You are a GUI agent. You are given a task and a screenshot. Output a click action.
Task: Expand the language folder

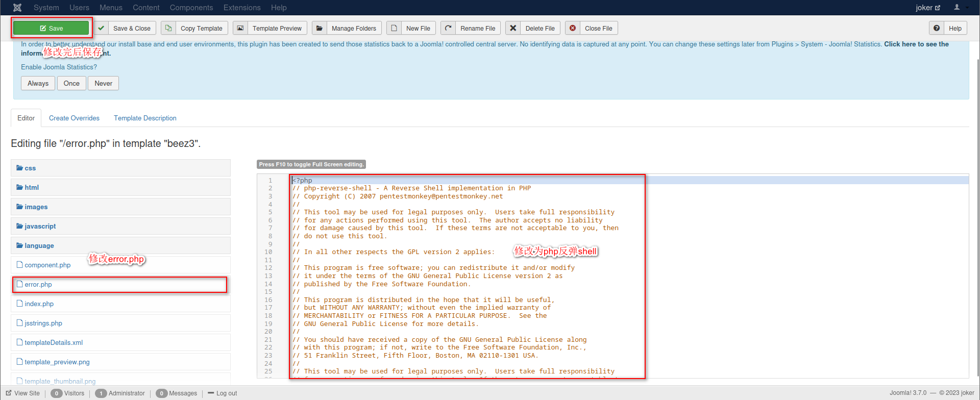click(120, 245)
